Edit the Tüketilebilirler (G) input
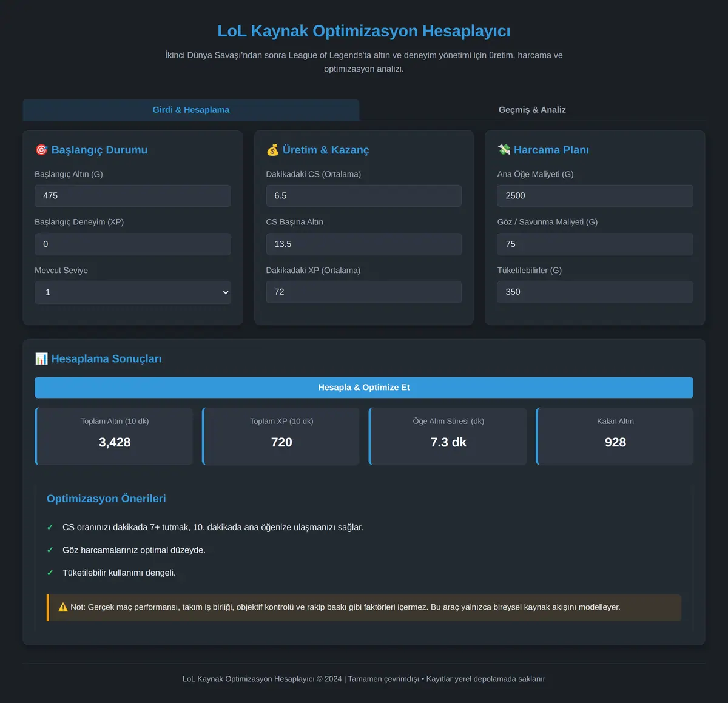 (x=595, y=292)
